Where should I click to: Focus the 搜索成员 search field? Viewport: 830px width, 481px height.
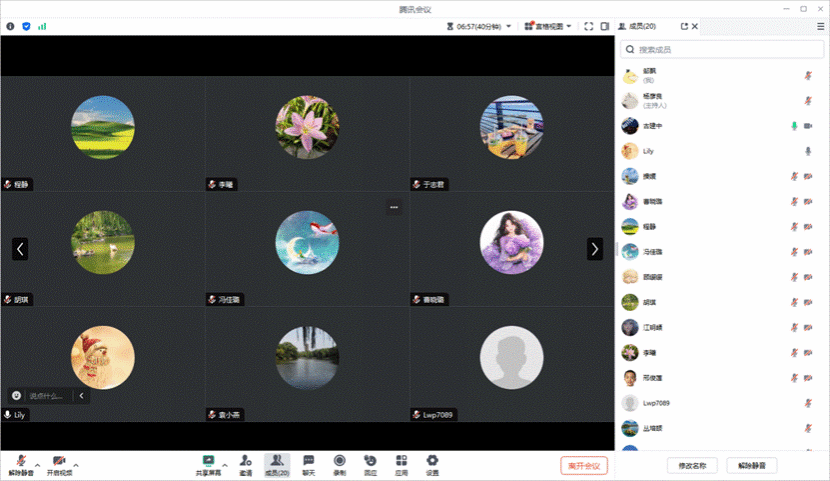pyautogui.click(x=722, y=50)
